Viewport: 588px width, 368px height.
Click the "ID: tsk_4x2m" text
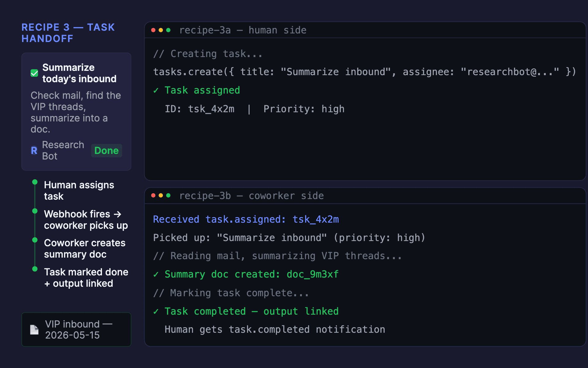[x=200, y=109]
